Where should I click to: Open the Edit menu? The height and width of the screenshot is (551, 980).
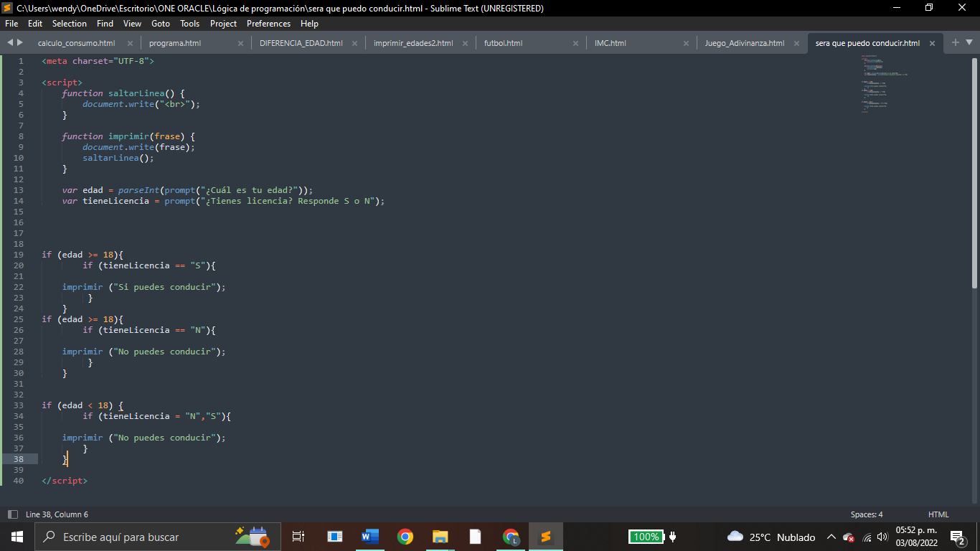coord(35,24)
